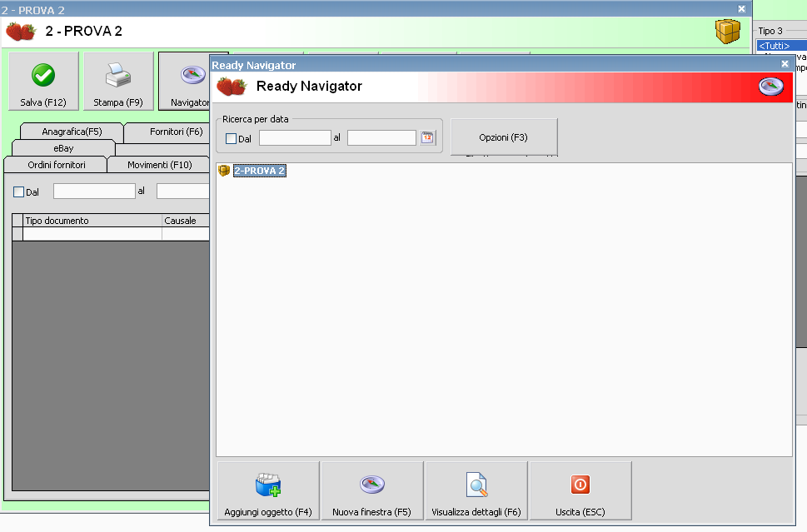Click yellow cube icon in PROVA 2 header

coord(727,31)
